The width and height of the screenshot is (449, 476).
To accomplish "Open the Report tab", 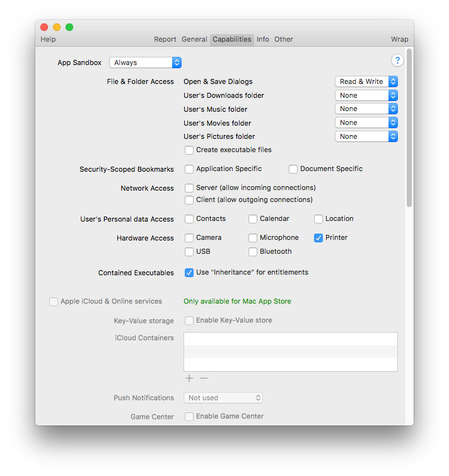I will 165,39.
